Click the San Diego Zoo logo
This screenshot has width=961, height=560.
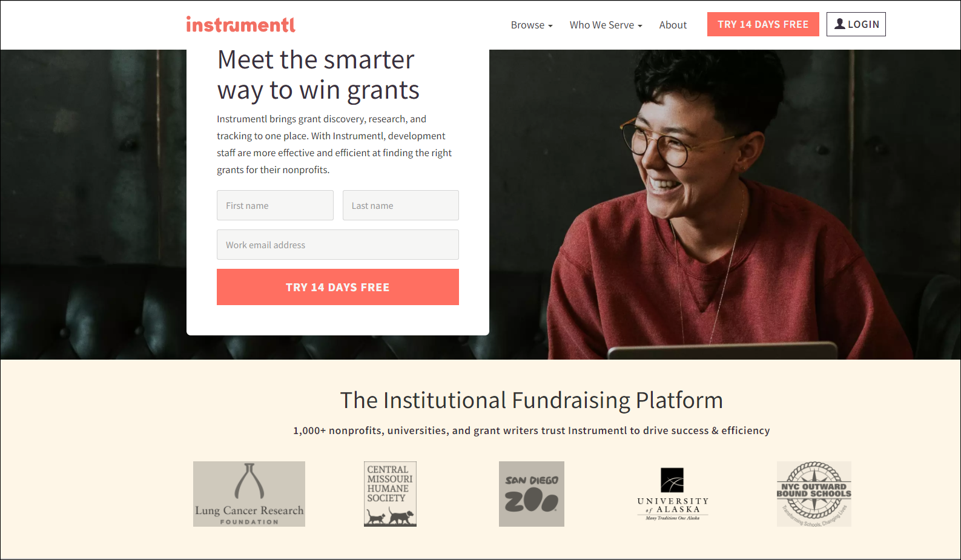click(532, 494)
